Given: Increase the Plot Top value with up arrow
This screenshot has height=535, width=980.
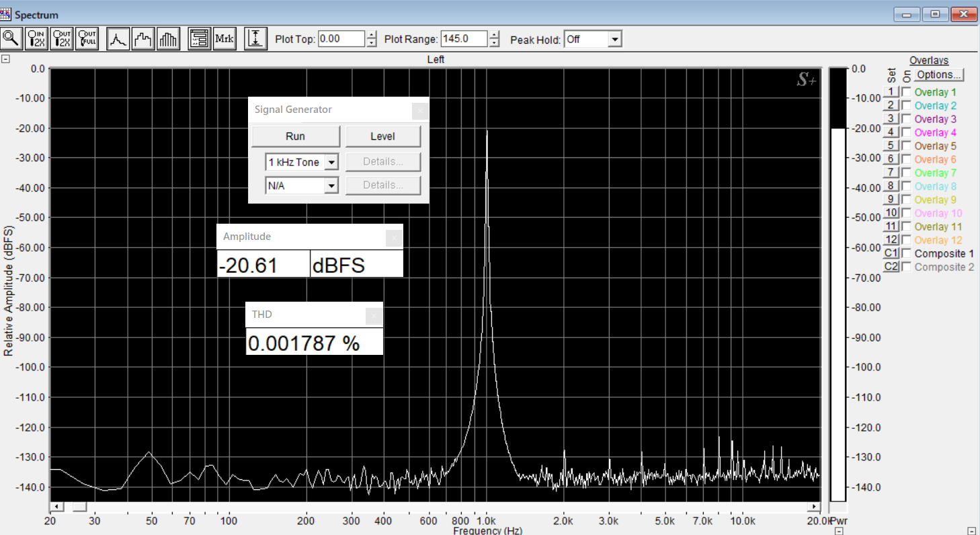Looking at the screenshot, I should [x=372, y=35].
